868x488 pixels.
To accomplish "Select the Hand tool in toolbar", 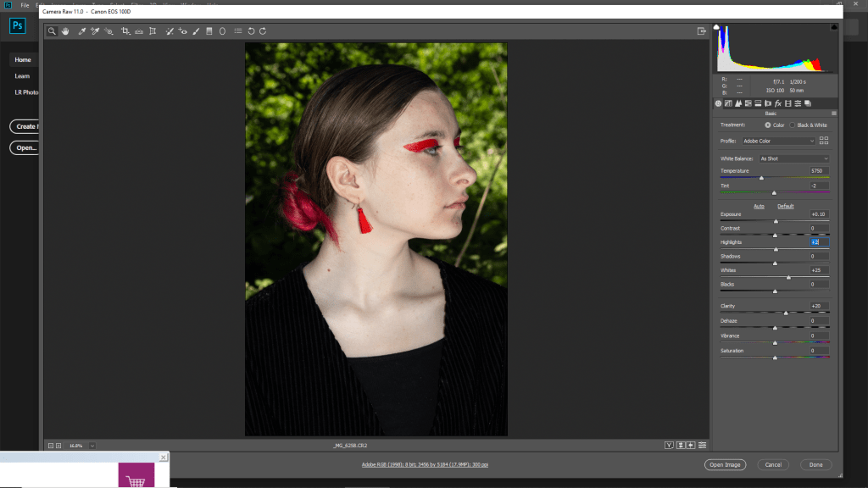I will click(x=64, y=31).
